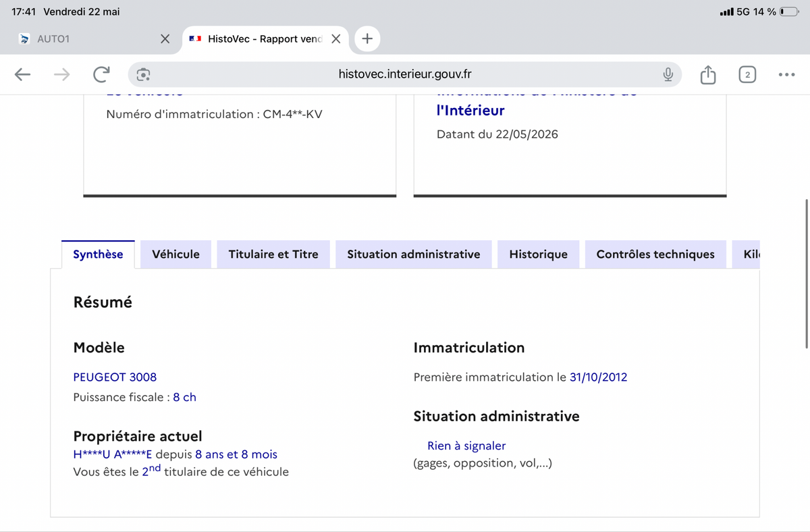Select the Titulaire et Titre tab
Viewport: 810px width, 532px height.
[x=273, y=255]
